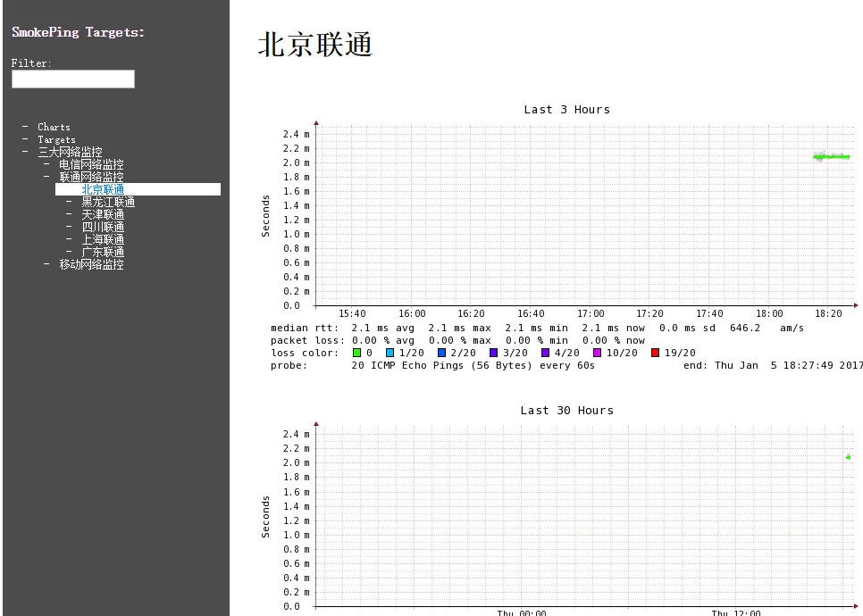Collapse dash before 三大网络监控
Image resolution: width=863 pixels, height=616 pixels.
(x=25, y=151)
